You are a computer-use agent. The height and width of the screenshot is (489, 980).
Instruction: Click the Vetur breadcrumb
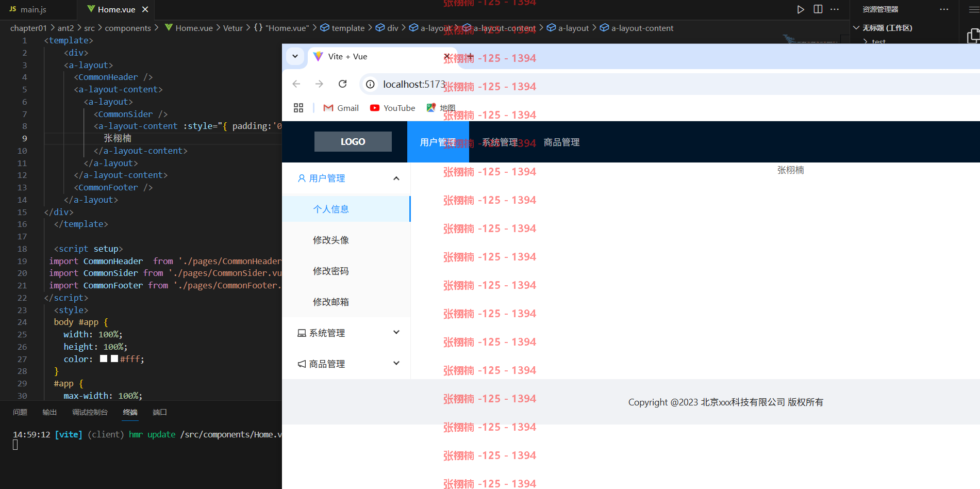coord(232,28)
